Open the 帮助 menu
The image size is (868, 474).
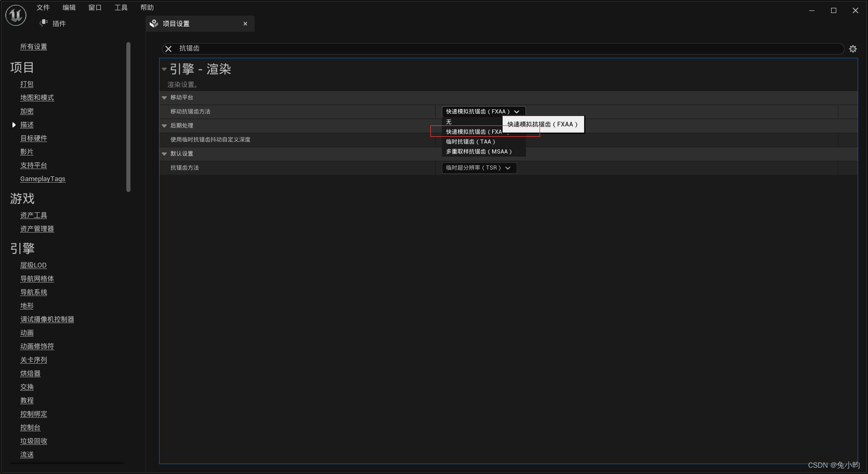point(147,7)
